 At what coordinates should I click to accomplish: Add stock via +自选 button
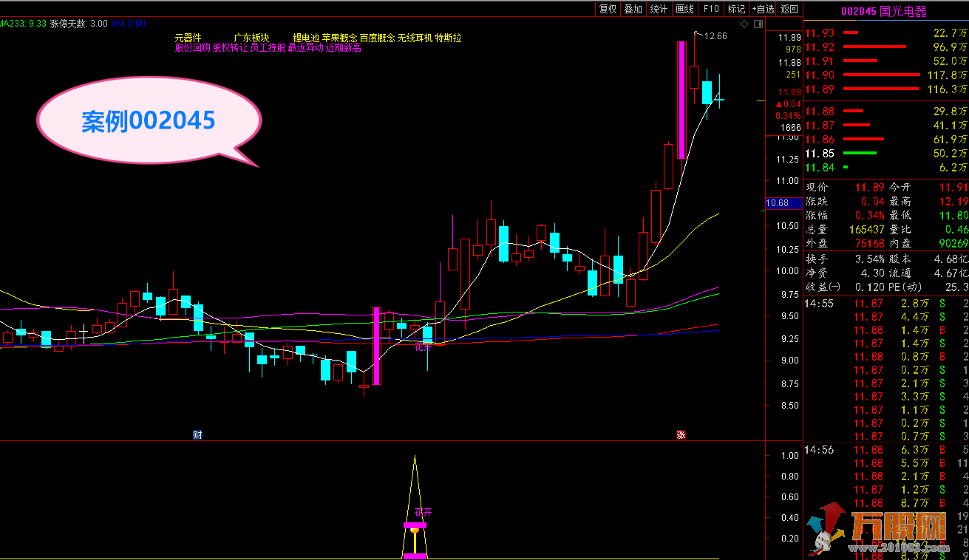[763, 9]
